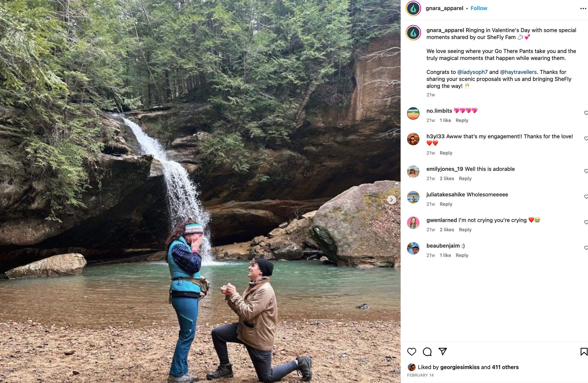Like the post with the heart icon
Image resolution: width=588 pixels, height=383 pixels.
point(411,352)
